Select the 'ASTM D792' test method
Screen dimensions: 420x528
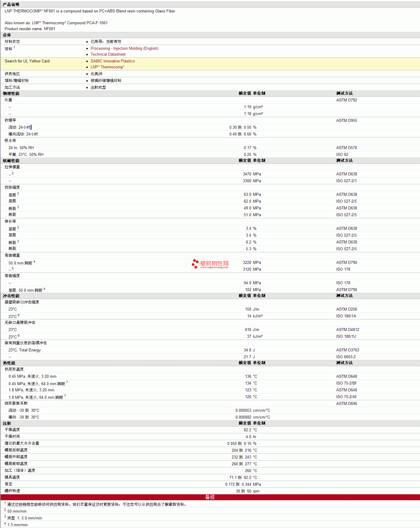click(346, 100)
